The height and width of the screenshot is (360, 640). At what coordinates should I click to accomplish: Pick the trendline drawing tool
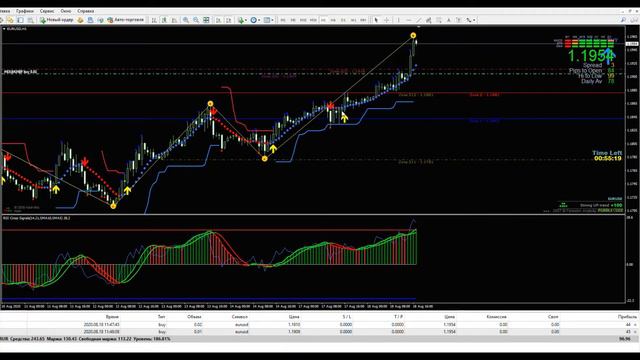pos(418,20)
